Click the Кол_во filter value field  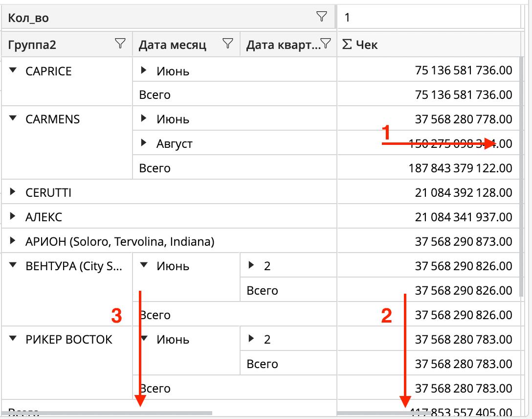point(428,18)
